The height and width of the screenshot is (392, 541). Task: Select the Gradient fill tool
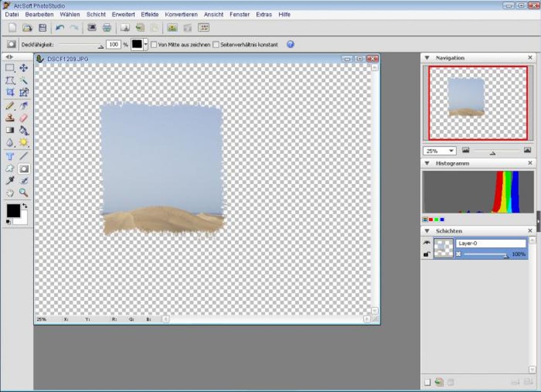tap(10, 130)
